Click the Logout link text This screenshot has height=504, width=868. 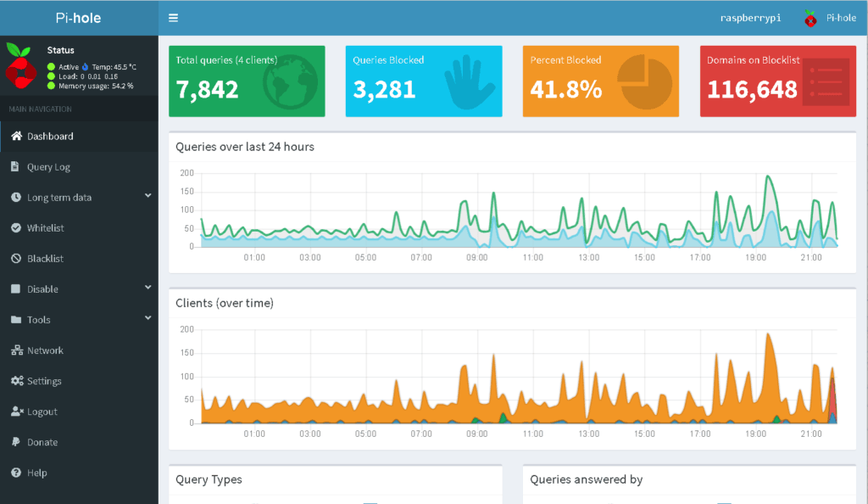pyautogui.click(x=42, y=412)
